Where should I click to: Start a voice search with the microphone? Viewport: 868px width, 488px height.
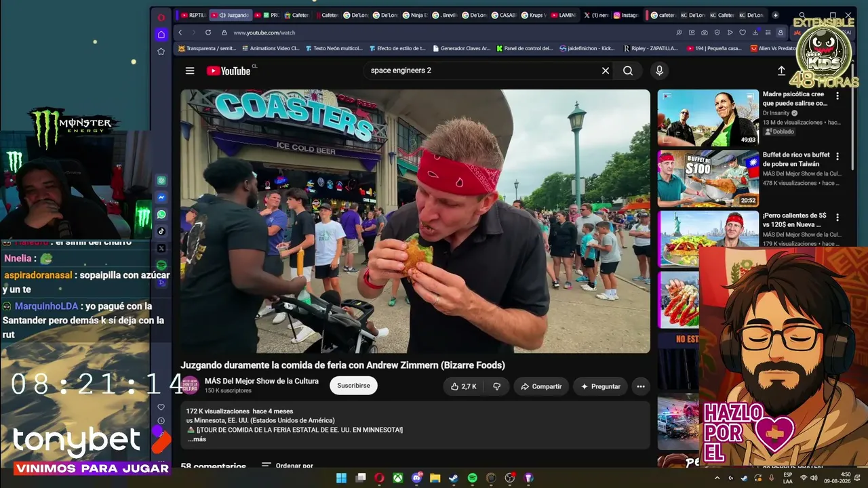pyautogui.click(x=659, y=70)
